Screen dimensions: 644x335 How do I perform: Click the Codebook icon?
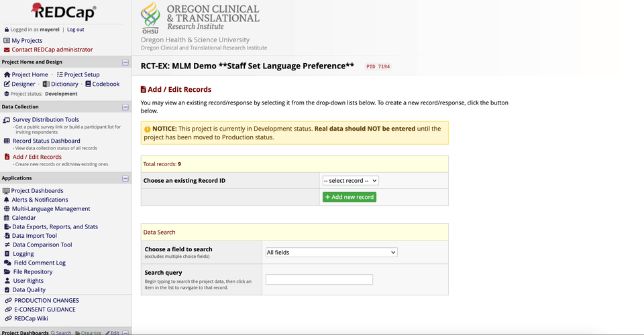point(88,84)
